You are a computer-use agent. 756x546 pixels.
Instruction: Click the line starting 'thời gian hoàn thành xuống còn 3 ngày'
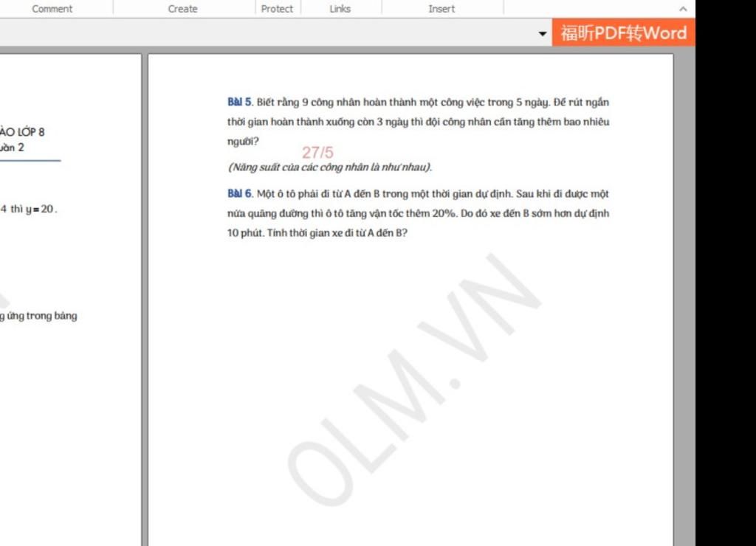pyautogui.click(x=418, y=122)
